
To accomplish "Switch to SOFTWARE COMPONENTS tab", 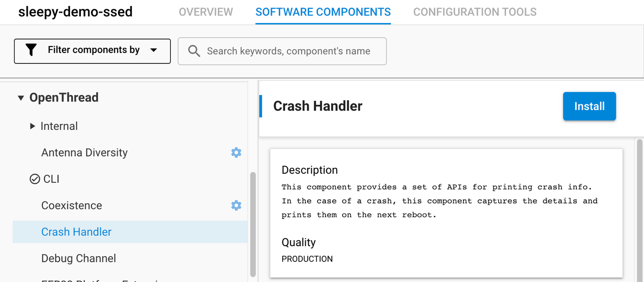I will pyautogui.click(x=323, y=12).
